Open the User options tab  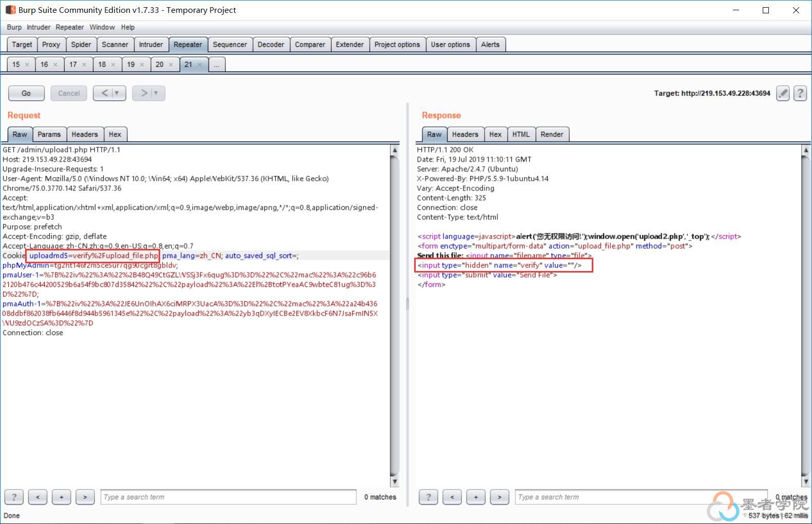pos(451,45)
